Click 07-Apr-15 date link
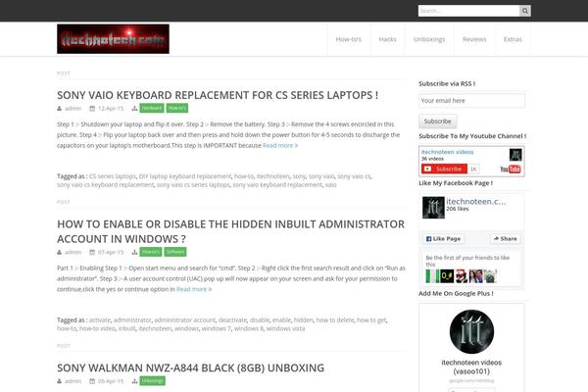This screenshot has height=392, width=588. [x=111, y=252]
